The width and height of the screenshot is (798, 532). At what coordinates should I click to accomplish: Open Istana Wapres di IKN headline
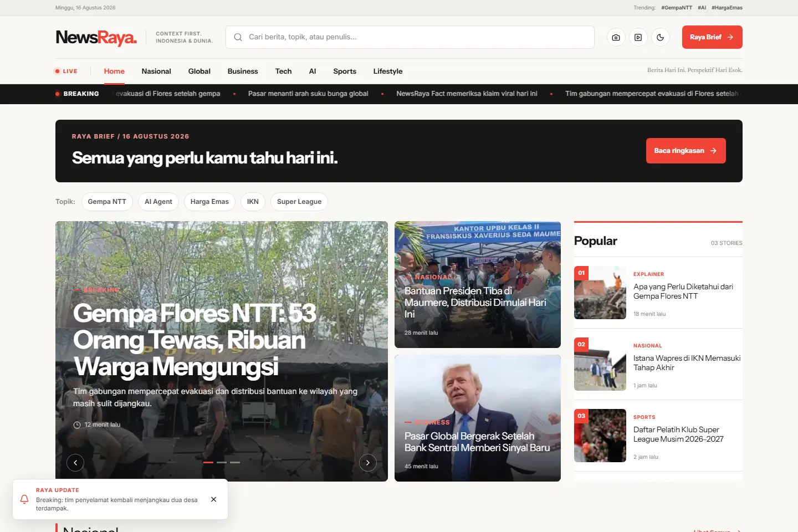point(687,363)
